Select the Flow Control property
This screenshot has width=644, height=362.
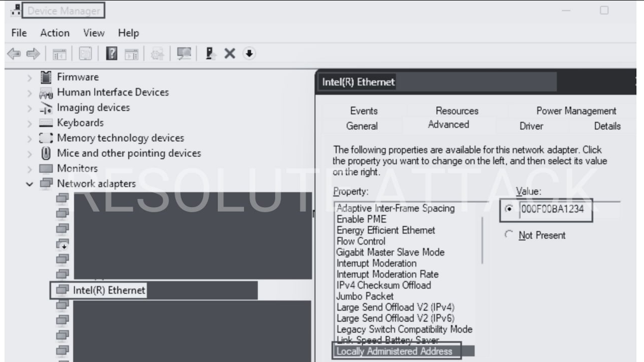361,241
